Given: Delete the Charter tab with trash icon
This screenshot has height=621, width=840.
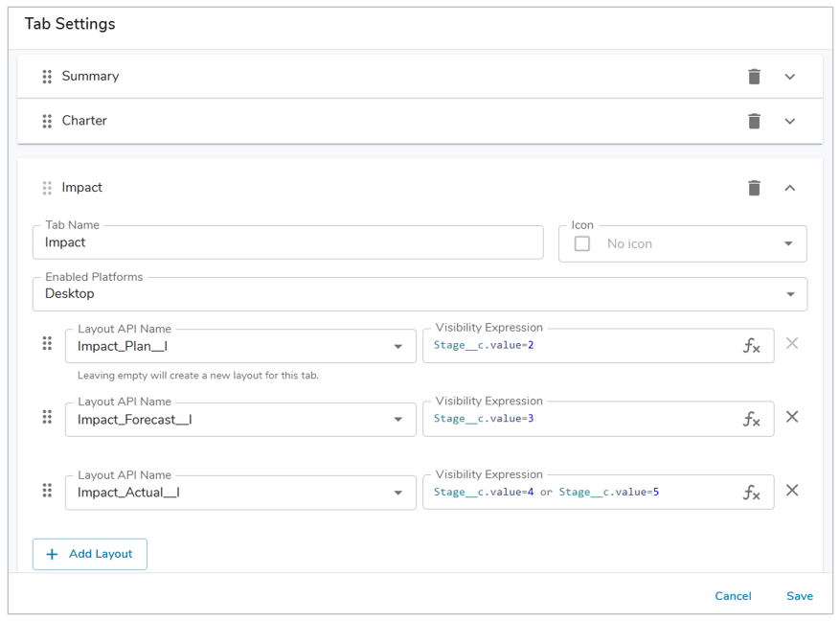Looking at the screenshot, I should [x=754, y=122].
